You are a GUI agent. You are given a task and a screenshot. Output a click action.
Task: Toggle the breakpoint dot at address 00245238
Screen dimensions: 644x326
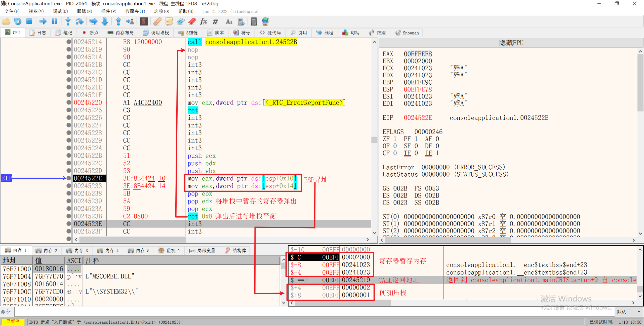(68, 193)
